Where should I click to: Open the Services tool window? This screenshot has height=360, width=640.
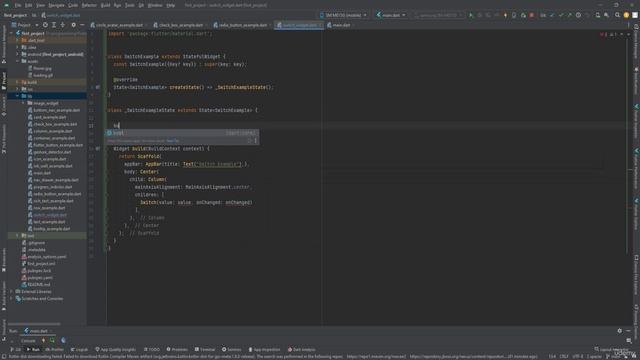point(231,349)
